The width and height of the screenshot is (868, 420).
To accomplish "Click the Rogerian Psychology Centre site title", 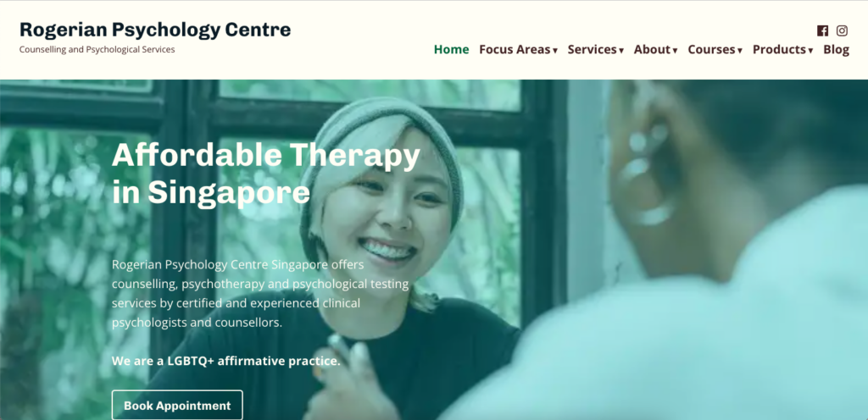I will pyautogui.click(x=155, y=30).
